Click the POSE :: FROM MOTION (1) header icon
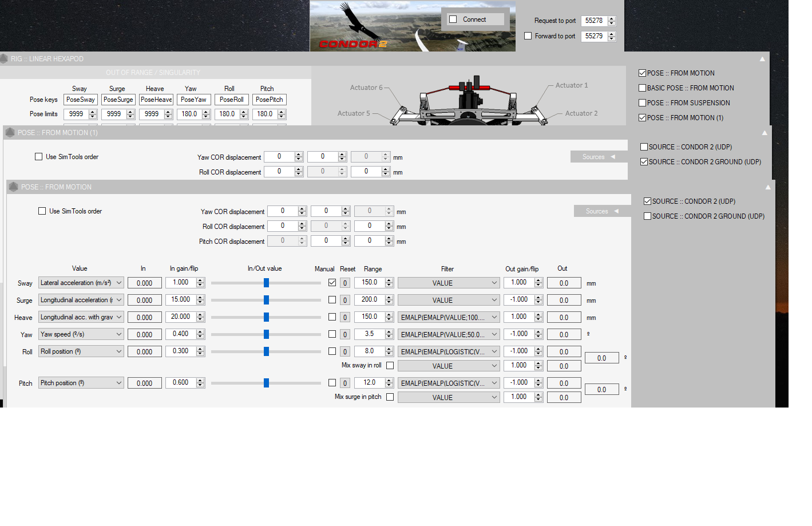 [x=10, y=133]
